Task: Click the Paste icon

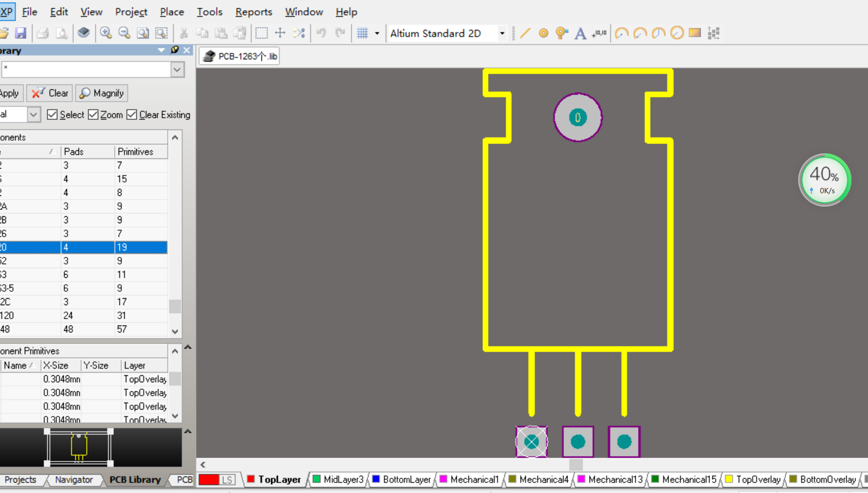Action: (221, 33)
